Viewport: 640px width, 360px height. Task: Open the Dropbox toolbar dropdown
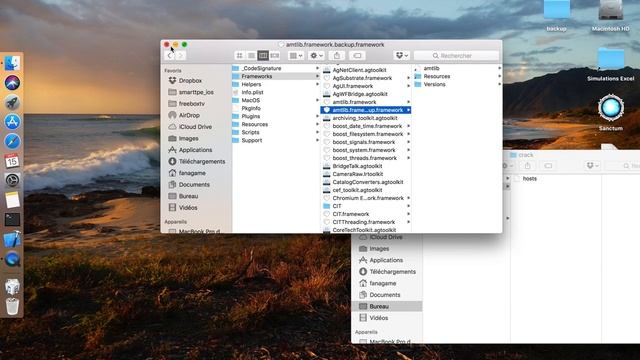click(x=402, y=56)
